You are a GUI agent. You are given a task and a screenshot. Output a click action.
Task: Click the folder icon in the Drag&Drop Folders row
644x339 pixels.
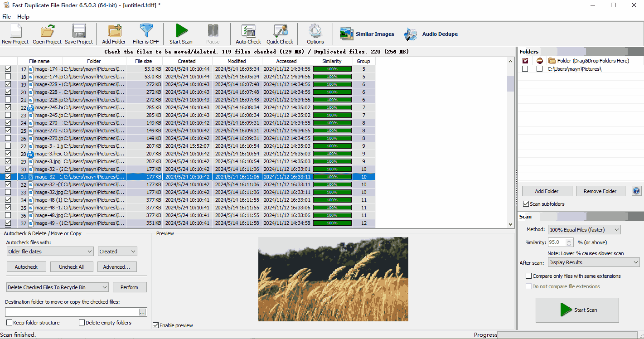552,61
